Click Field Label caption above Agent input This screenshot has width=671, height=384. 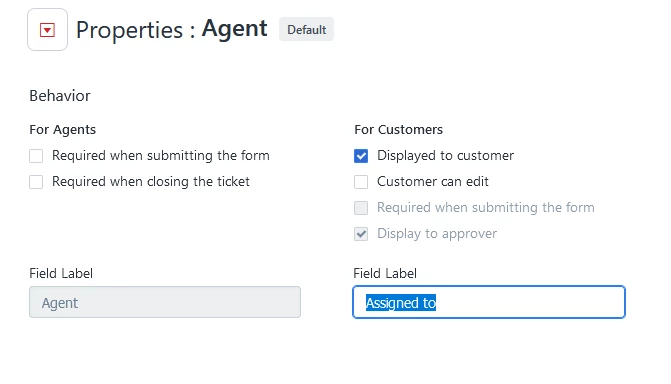tap(61, 273)
